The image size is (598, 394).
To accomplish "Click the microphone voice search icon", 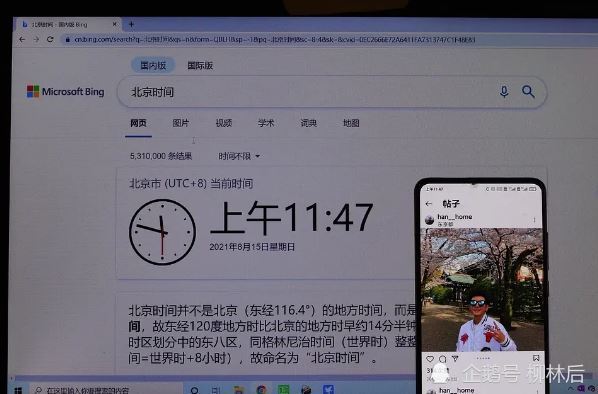I will (x=504, y=92).
